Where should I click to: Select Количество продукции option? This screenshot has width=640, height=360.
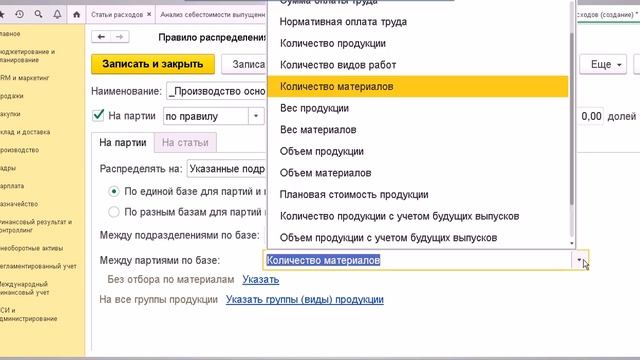[418, 43]
